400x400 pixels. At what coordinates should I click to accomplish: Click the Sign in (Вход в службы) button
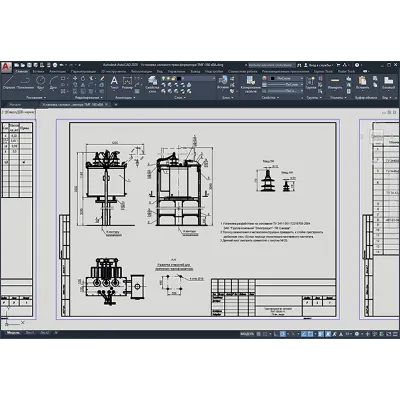[318, 65]
